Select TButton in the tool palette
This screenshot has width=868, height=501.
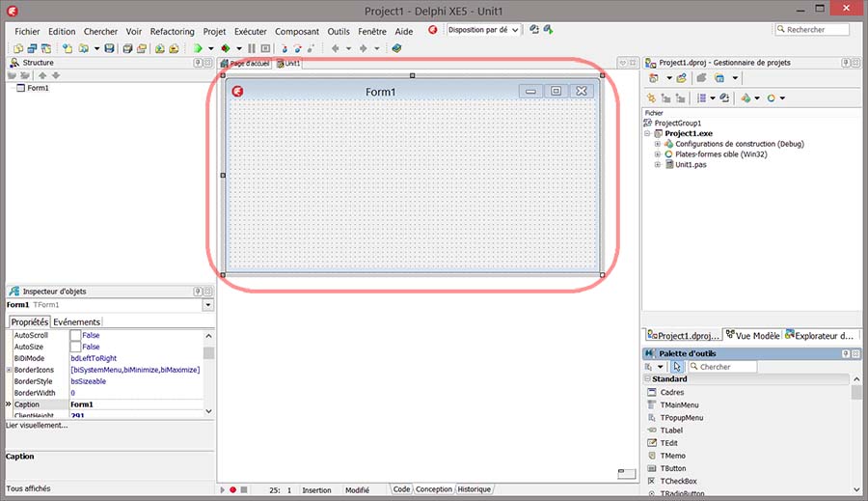pyautogui.click(x=672, y=468)
